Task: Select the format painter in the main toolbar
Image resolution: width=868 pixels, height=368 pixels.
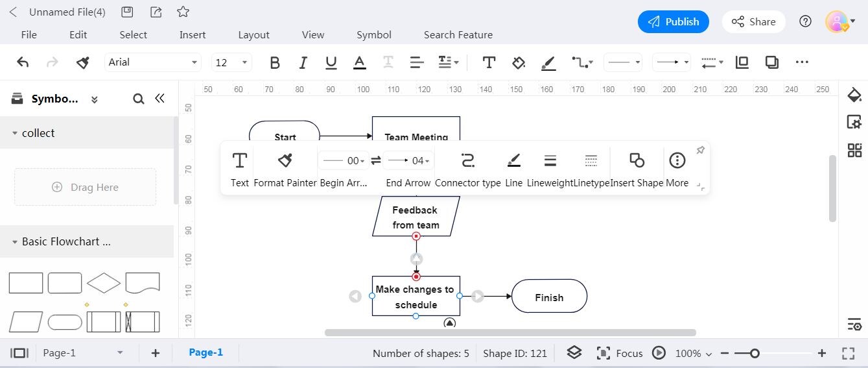Action: (x=83, y=62)
